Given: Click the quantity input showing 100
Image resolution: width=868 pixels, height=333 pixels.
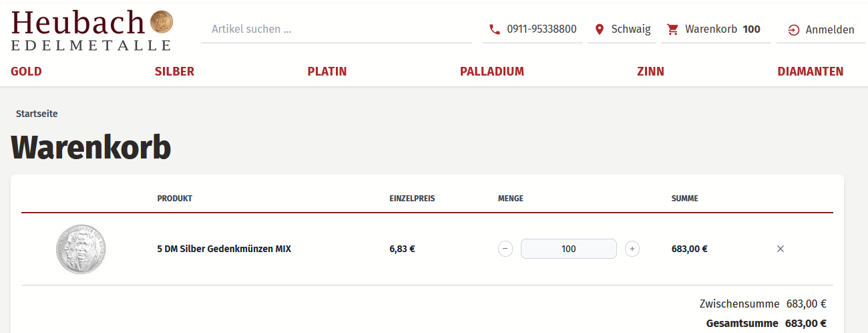Looking at the screenshot, I should pyautogui.click(x=568, y=249).
